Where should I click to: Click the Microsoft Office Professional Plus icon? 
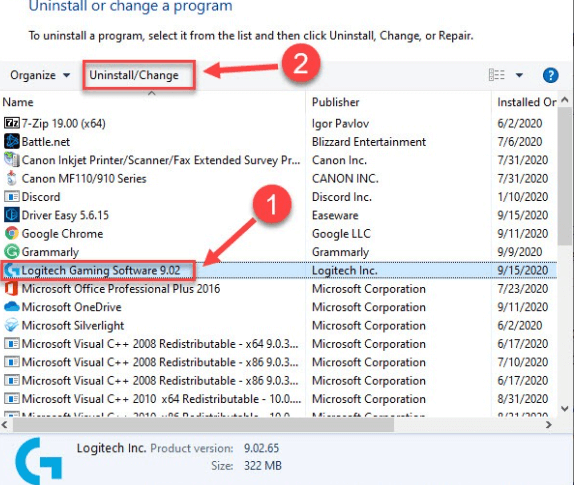pos(12,288)
